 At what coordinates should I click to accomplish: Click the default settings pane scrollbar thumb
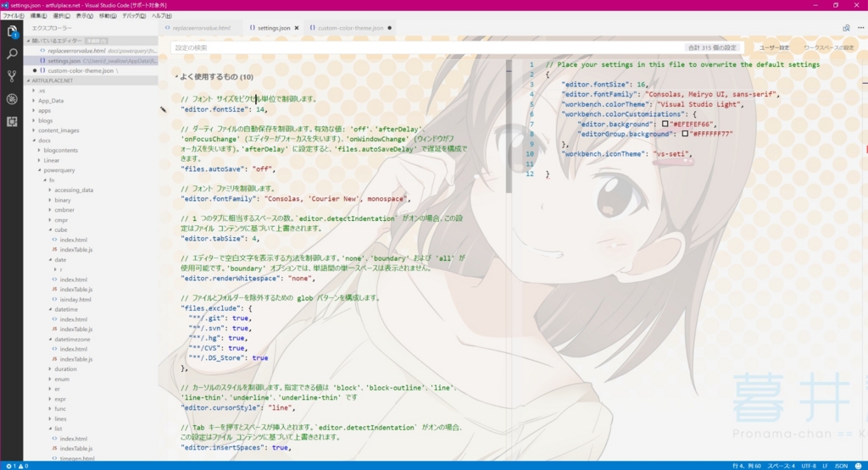click(x=509, y=127)
